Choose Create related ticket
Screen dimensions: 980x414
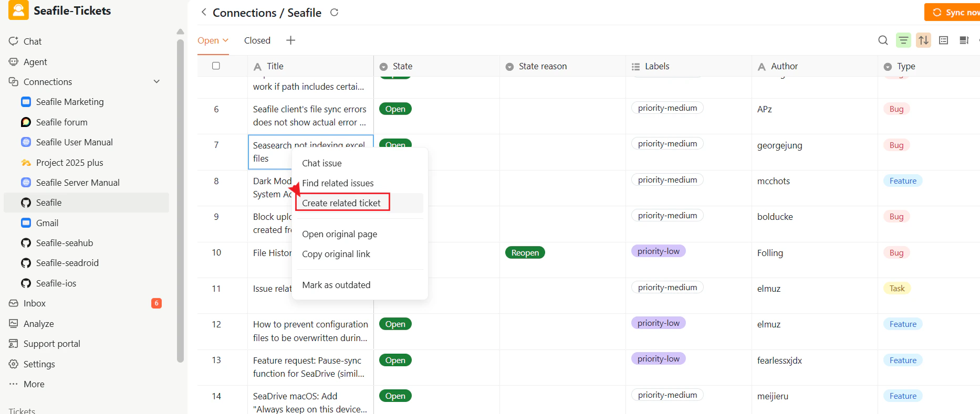(360, 203)
